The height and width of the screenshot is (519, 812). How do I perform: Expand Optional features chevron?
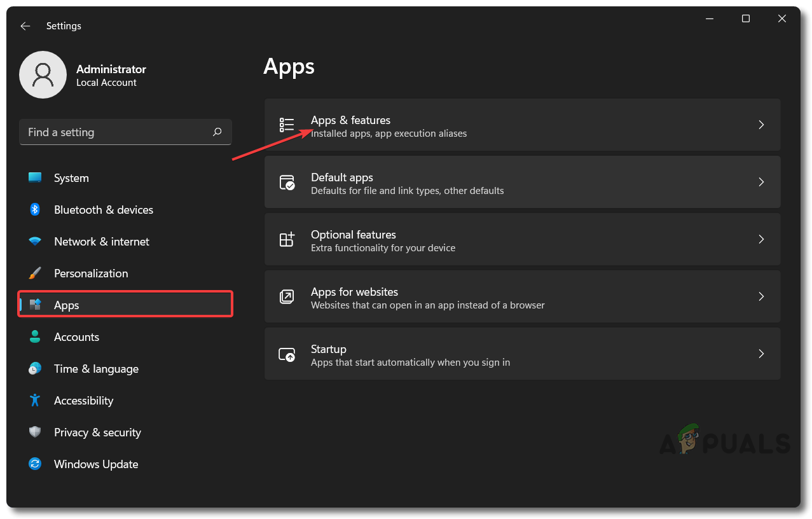pos(761,240)
